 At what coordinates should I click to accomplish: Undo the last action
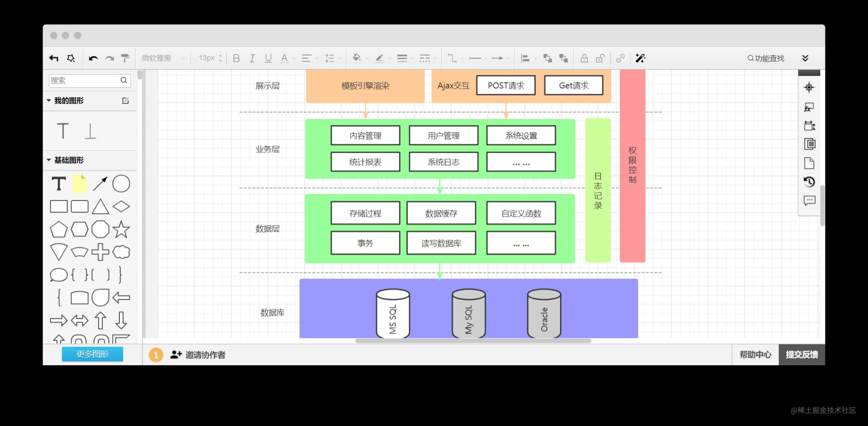[93, 58]
